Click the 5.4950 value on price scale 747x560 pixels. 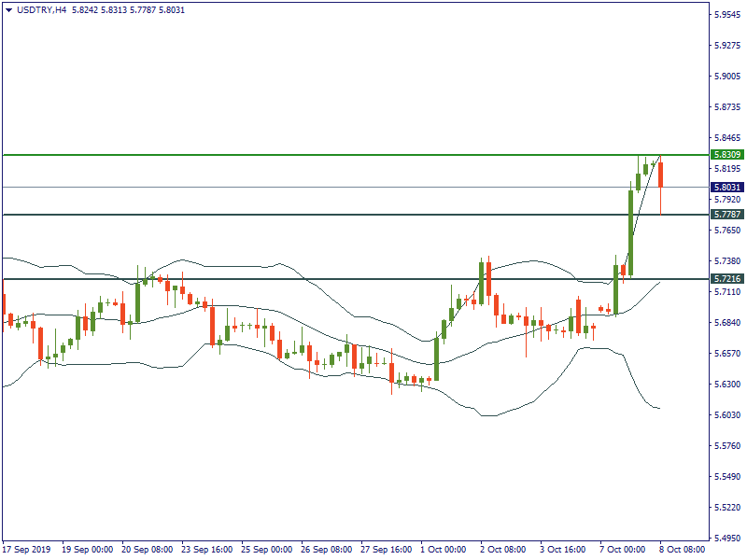[x=728, y=538]
